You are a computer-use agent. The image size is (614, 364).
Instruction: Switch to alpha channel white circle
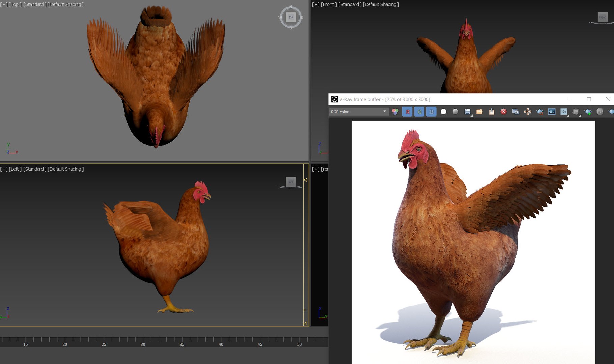pyautogui.click(x=443, y=112)
